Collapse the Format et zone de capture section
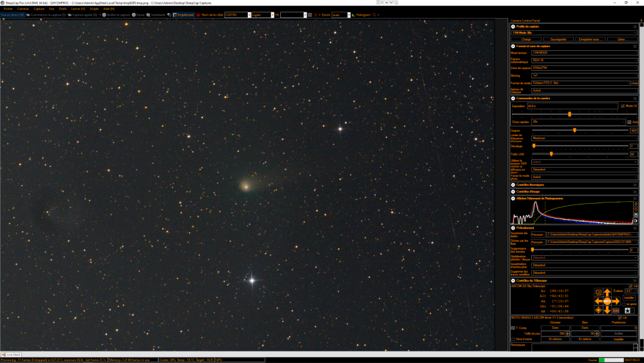Screen dimensions: 644x363 (513, 46)
